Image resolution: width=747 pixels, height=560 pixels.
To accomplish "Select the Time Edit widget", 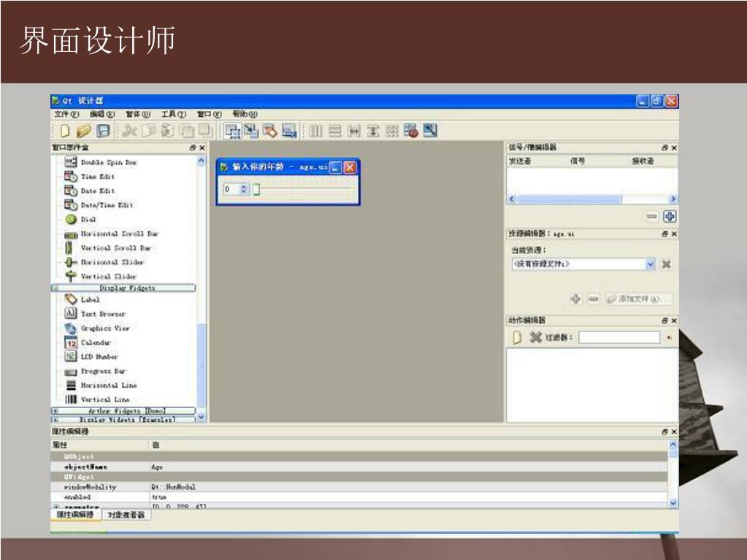I will point(90,177).
